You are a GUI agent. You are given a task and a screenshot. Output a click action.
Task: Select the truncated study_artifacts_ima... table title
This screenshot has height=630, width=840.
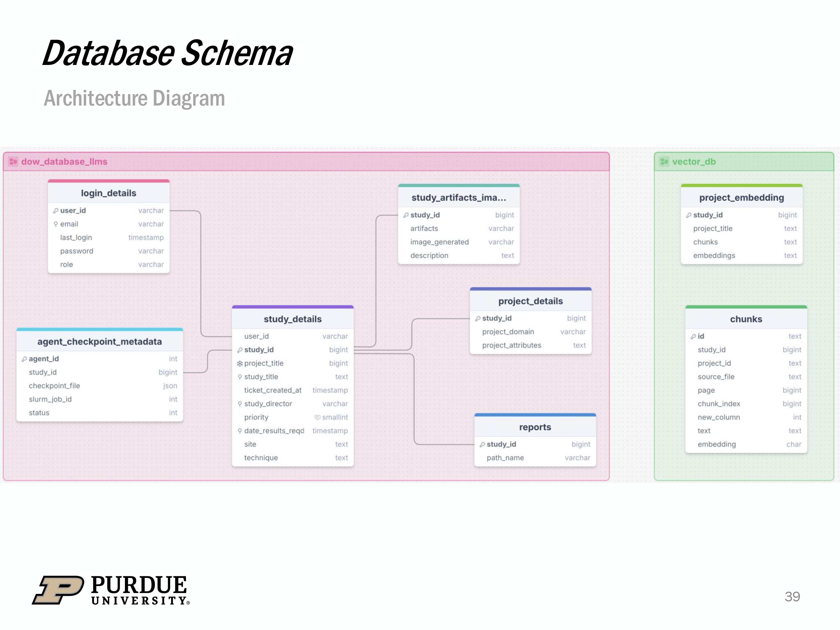[458, 197]
